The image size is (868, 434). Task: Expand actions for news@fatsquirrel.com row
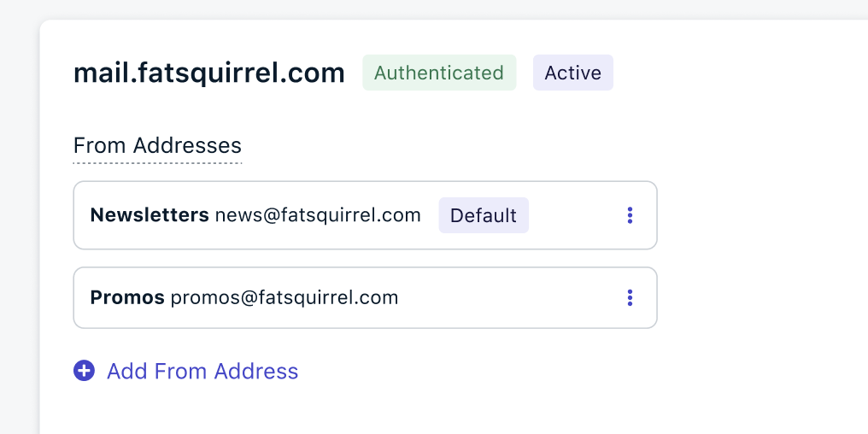[x=630, y=215]
